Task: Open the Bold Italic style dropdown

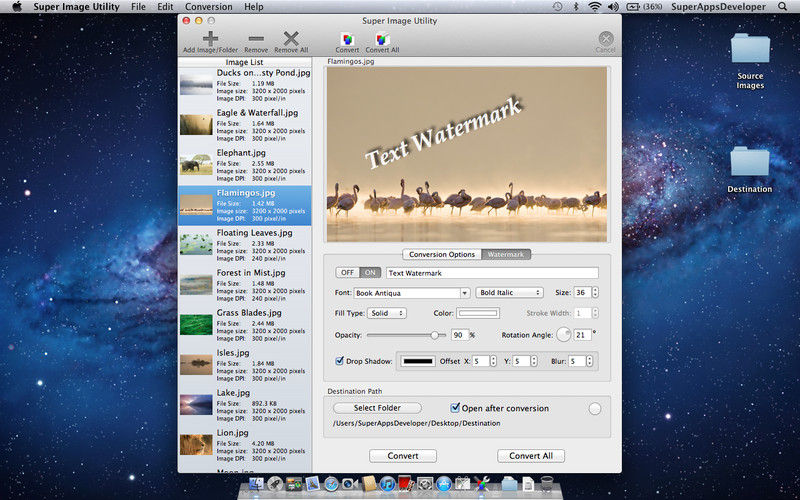Action: click(510, 292)
